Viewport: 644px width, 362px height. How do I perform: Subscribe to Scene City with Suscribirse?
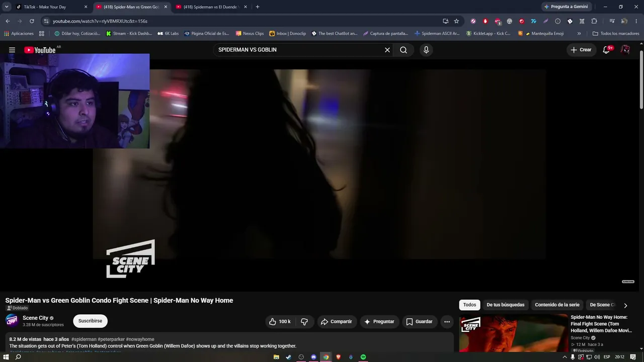pyautogui.click(x=90, y=321)
